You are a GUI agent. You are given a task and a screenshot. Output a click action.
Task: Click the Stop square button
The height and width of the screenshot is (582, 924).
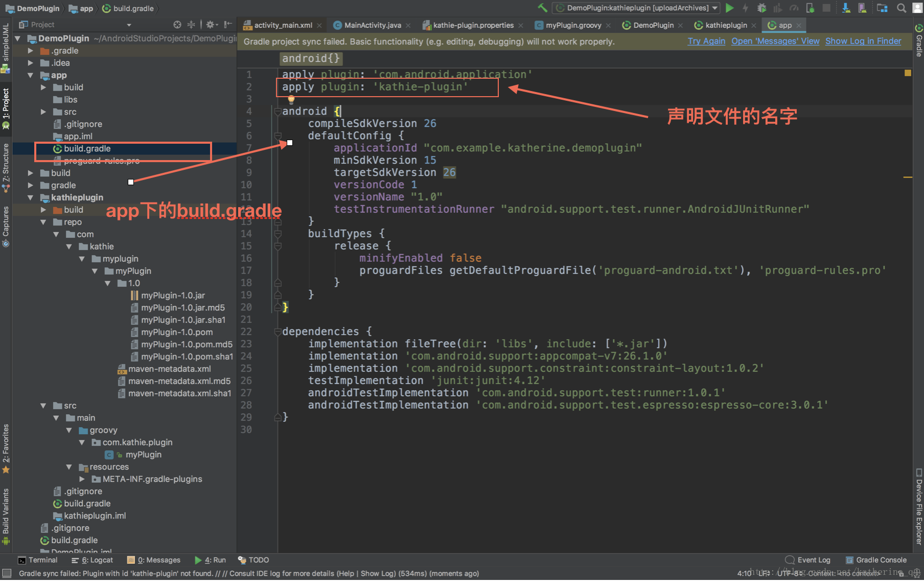pyautogui.click(x=826, y=8)
